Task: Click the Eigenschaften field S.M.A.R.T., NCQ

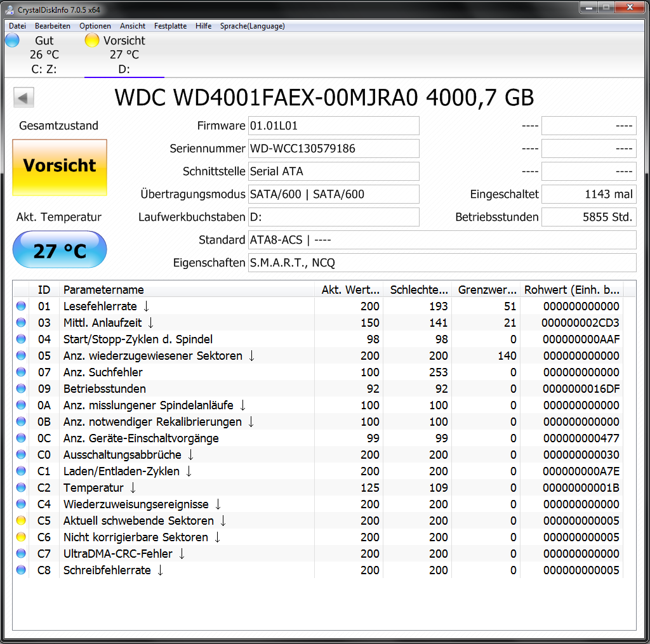Action: (x=442, y=262)
